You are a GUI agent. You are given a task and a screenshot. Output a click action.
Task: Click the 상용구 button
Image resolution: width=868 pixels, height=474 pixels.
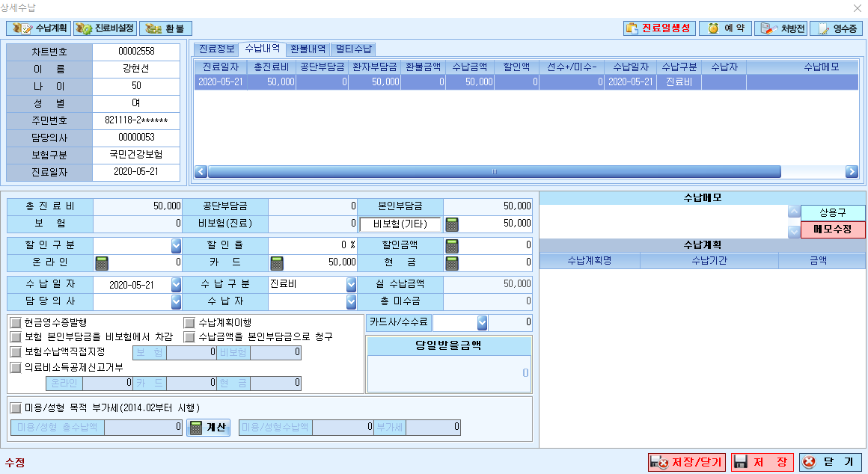(833, 212)
